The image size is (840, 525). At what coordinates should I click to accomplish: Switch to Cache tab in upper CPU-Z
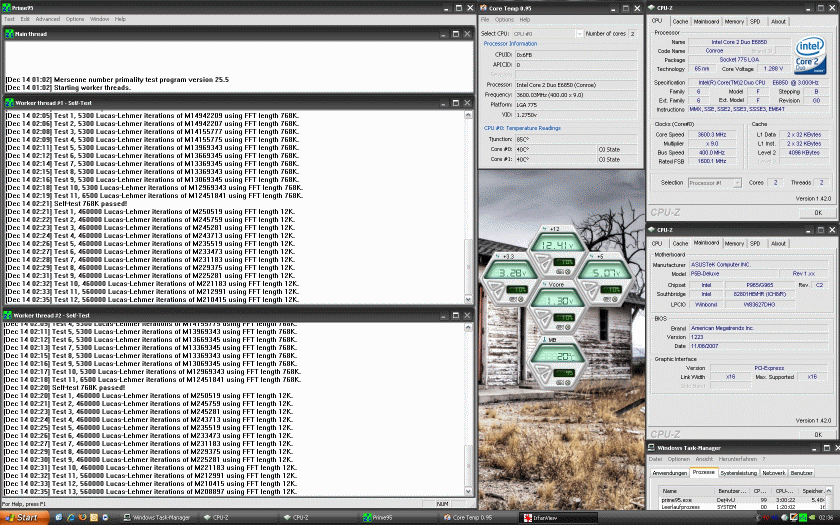(x=680, y=21)
